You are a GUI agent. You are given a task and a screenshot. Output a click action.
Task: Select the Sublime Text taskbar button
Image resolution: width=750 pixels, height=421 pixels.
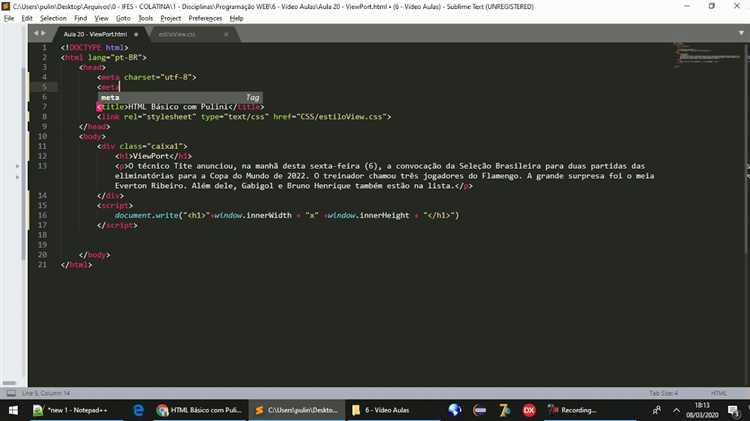[x=297, y=410]
